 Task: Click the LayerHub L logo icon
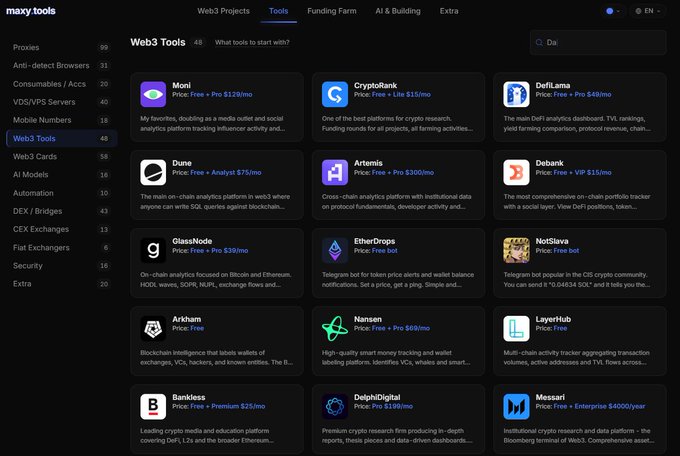tap(516, 328)
